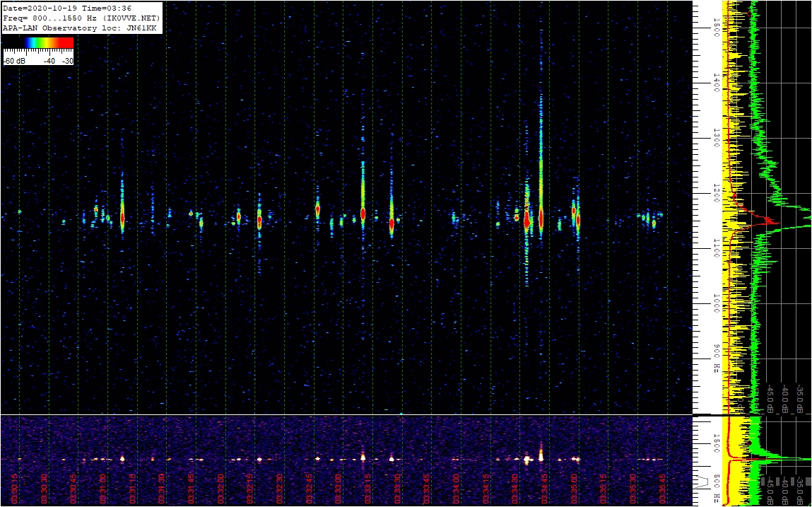Select the 03:31:00 time marker
The image size is (812, 507).
(x=103, y=489)
